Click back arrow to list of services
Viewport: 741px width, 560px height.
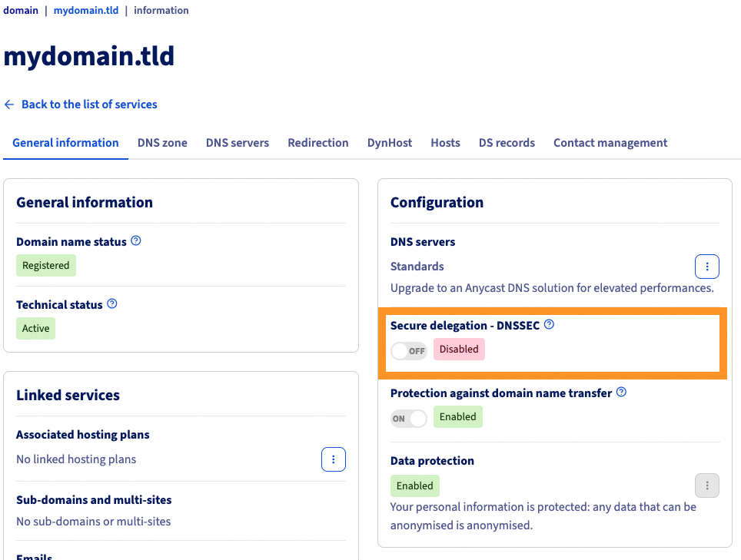click(x=9, y=104)
